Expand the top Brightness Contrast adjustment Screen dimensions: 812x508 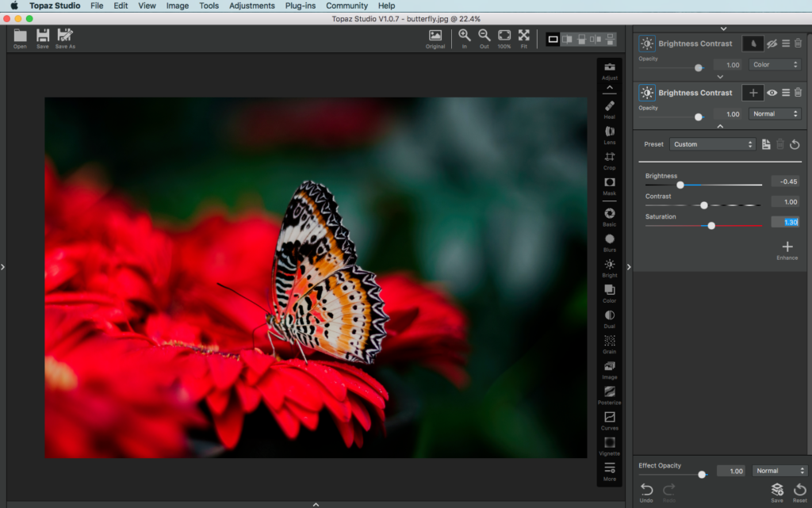720,77
